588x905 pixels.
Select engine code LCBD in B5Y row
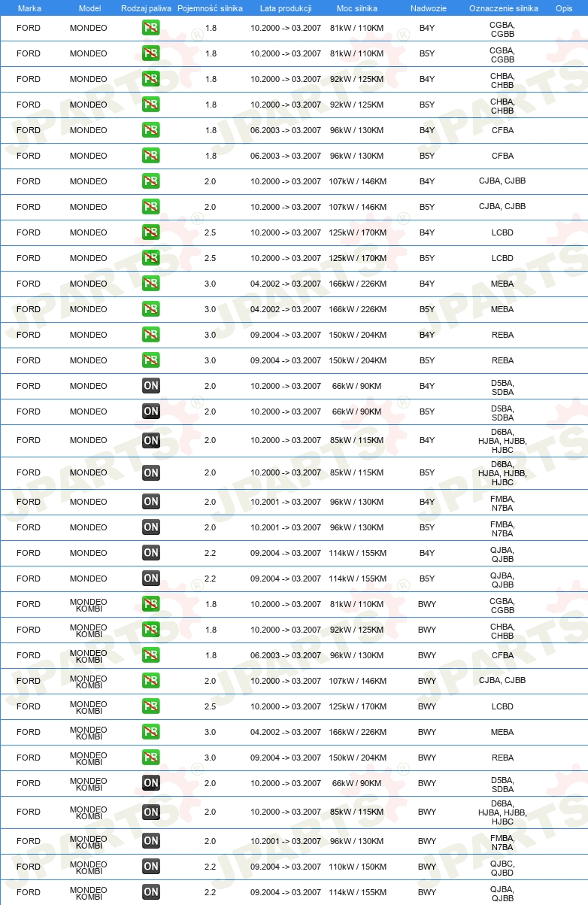(x=502, y=259)
